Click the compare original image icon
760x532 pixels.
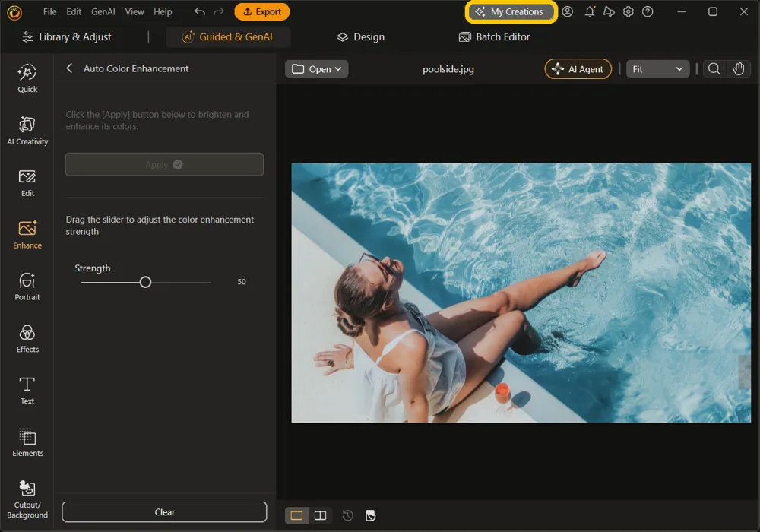click(370, 515)
